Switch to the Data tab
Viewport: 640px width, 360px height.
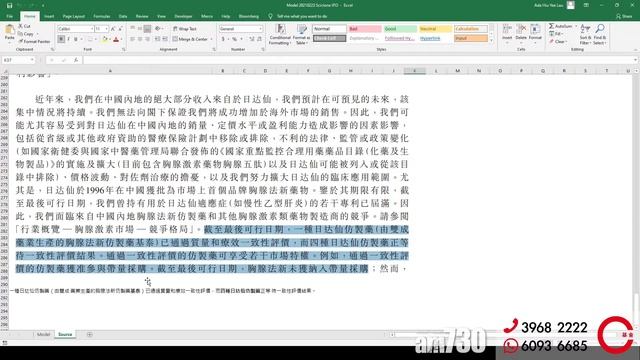[x=123, y=16]
